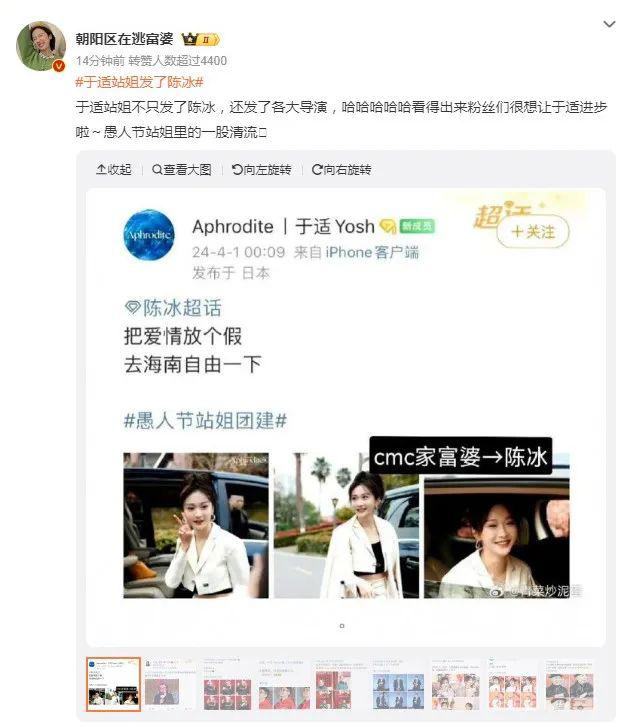
Task: Open hashtag #愚人节站姐团建#
Action: point(205,421)
